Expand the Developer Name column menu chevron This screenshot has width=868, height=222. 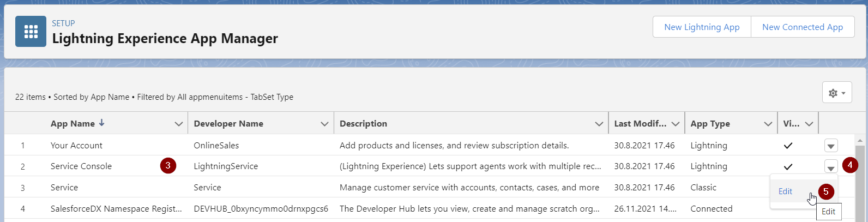click(x=324, y=124)
